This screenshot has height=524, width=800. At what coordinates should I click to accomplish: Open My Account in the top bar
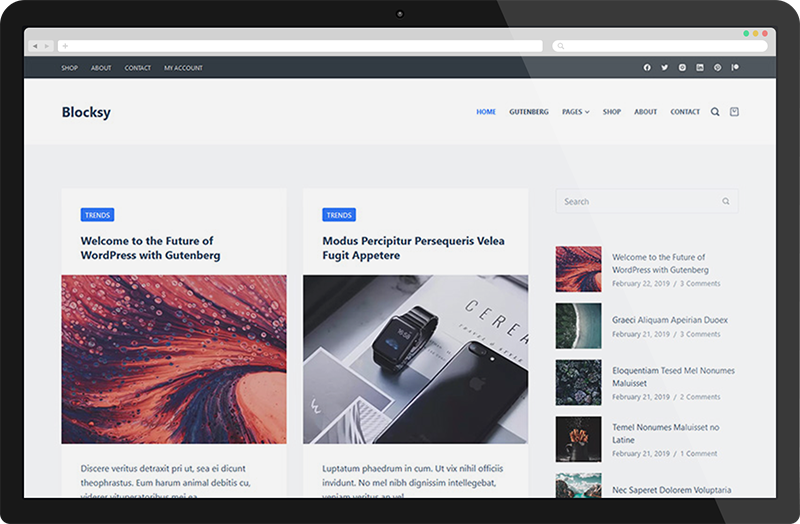[183, 68]
